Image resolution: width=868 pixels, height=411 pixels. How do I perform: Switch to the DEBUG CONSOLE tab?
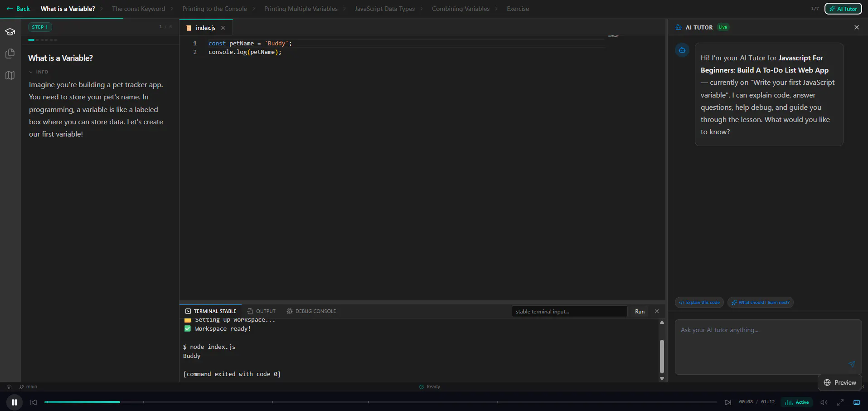(x=311, y=311)
